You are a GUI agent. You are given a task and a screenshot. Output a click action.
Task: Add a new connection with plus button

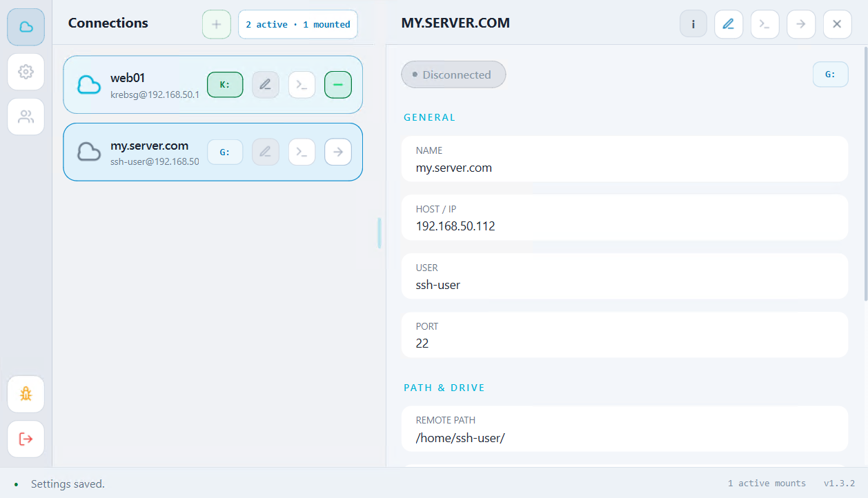pos(217,24)
